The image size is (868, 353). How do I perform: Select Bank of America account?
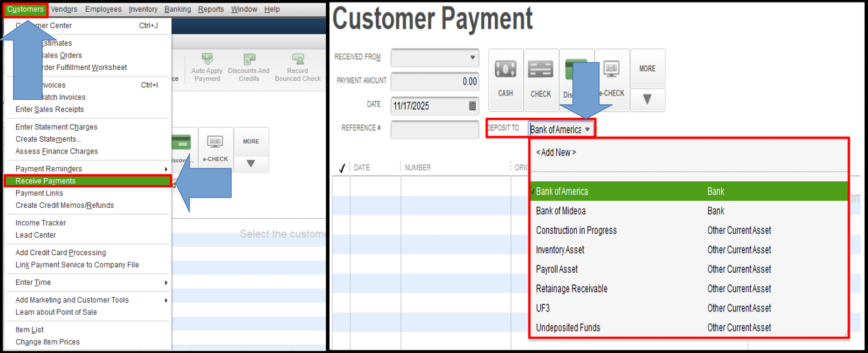(689, 191)
